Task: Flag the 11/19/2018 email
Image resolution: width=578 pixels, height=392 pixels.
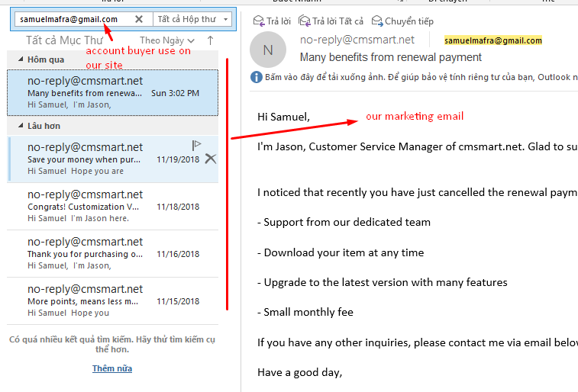Action: point(196,145)
